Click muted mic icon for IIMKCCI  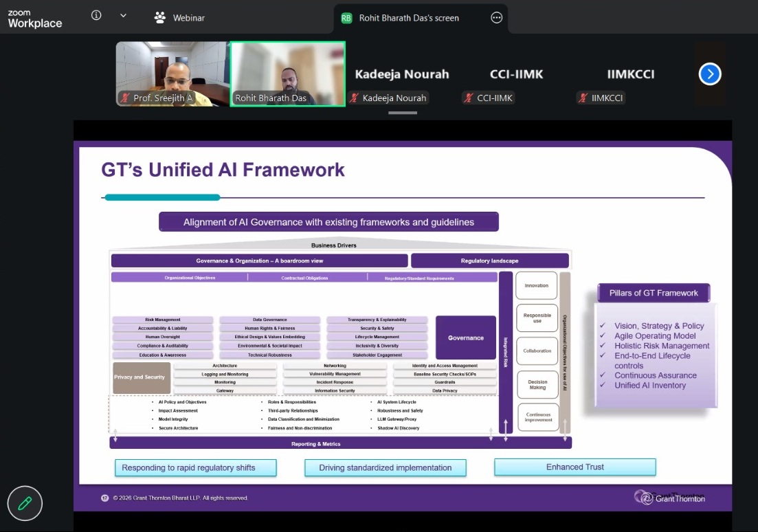click(583, 98)
